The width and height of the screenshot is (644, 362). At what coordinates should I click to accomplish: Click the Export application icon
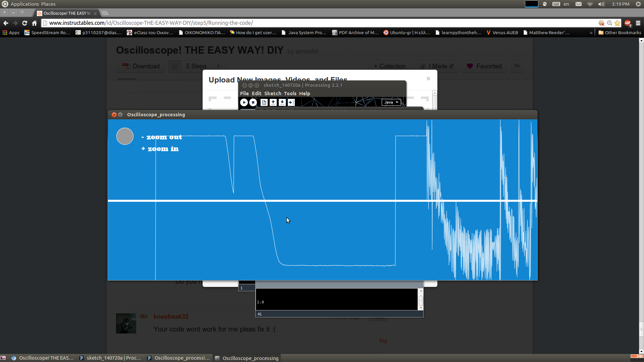coord(291,102)
